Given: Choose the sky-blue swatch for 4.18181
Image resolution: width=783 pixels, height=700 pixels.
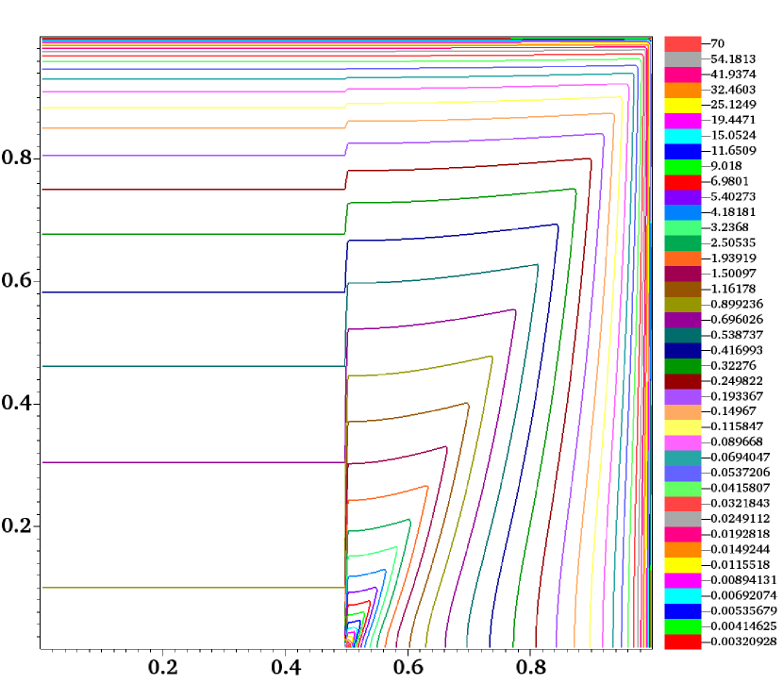Looking at the screenshot, I should 683,212.
